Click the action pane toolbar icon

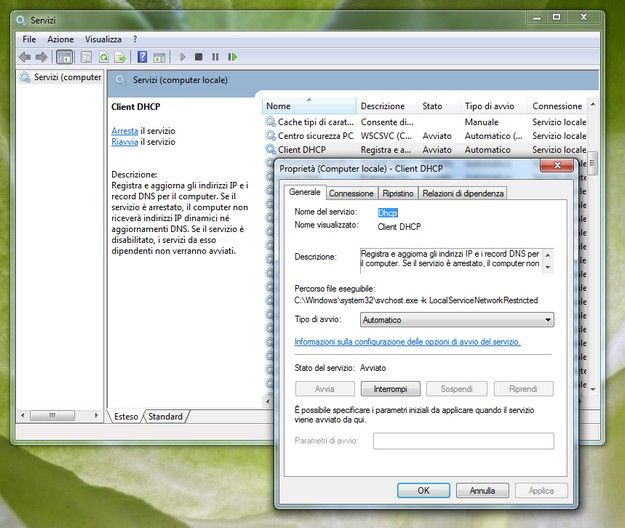click(159, 57)
